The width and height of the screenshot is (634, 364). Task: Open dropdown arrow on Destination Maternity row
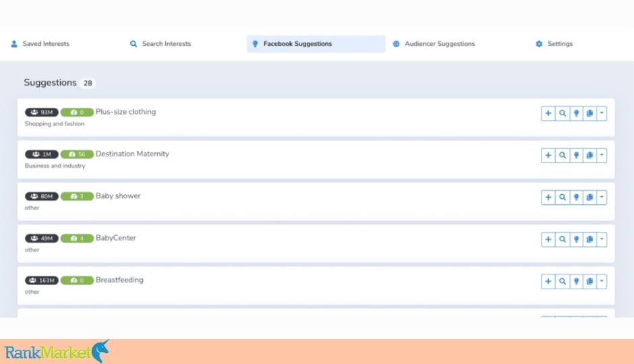(602, 156)
